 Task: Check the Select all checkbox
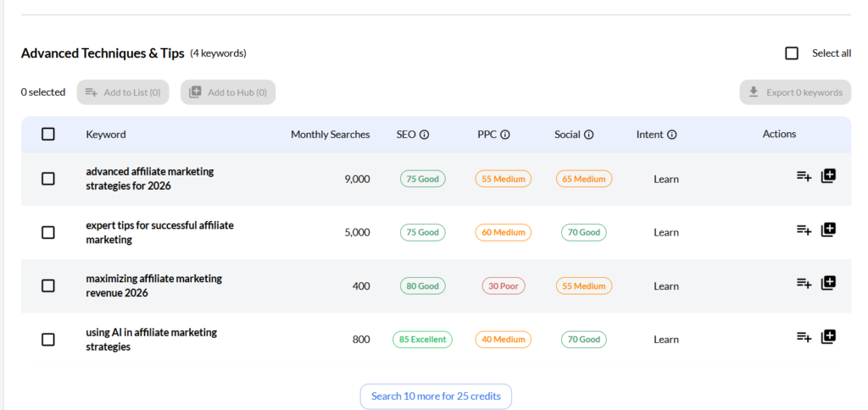[x=792, y=53]
